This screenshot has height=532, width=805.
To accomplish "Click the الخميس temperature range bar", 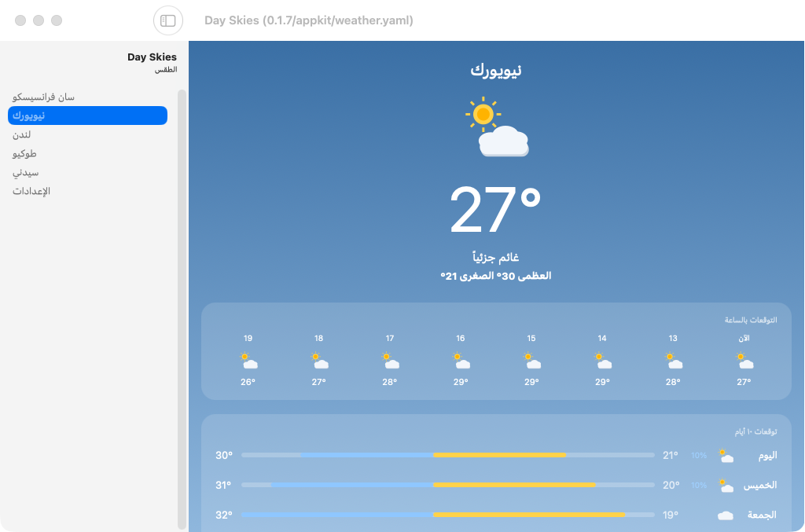I will click(x=447, y=485).
